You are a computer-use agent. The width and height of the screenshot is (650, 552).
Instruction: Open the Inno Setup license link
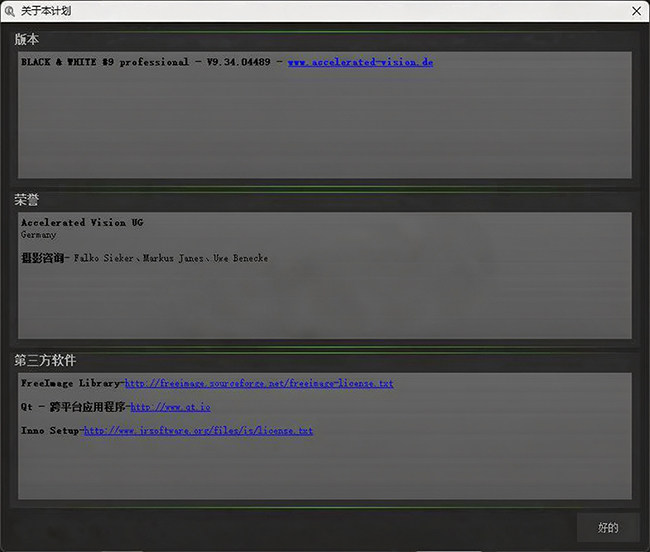point(198,431)
